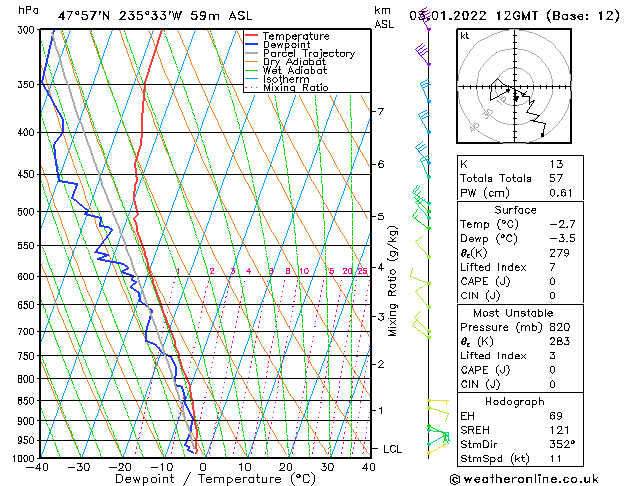This screenshot has height=486, width=629.
Task: Click the 5 km altitude label
Action: point(380,217)
